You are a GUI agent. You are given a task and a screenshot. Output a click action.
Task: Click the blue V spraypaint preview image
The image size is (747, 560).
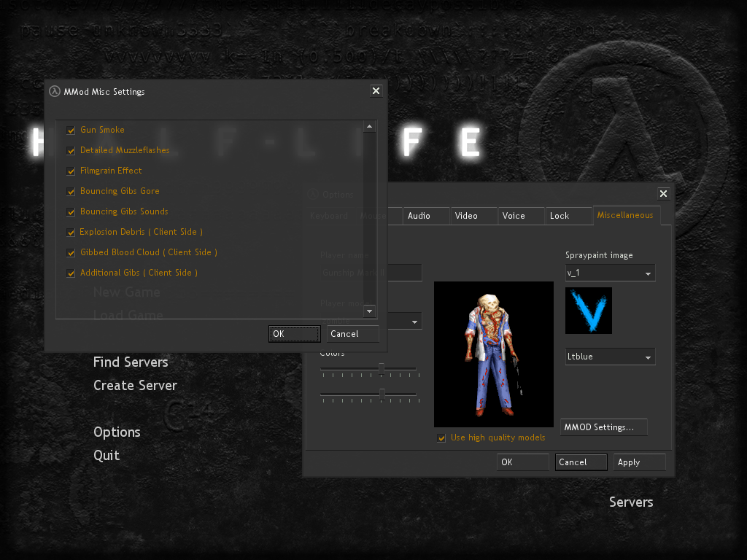click(589, 311)
